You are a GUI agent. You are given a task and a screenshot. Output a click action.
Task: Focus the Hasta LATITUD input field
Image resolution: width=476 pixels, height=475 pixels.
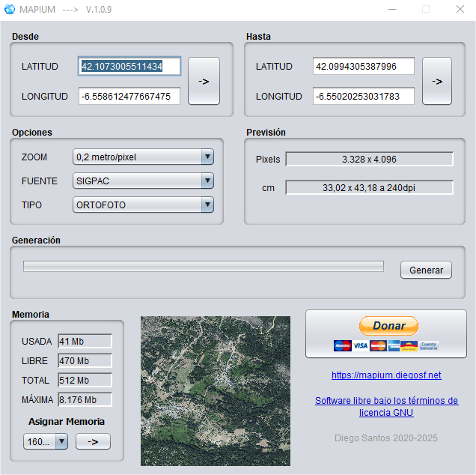(364, 66)
